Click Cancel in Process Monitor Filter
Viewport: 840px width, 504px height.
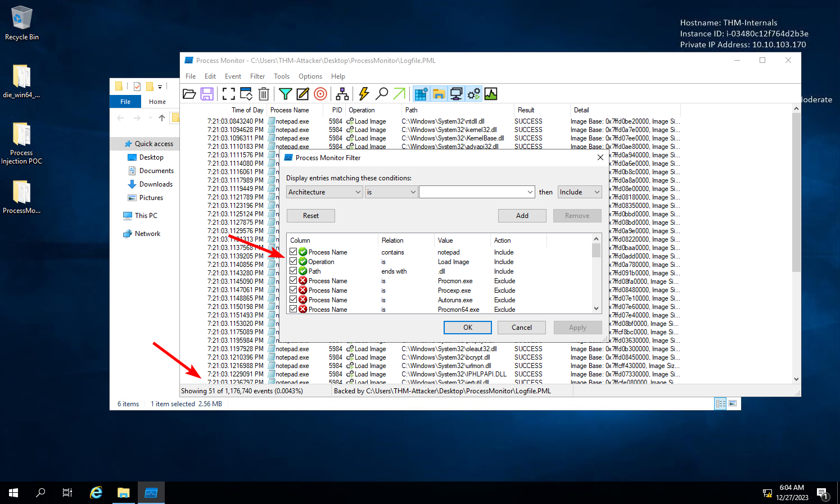(x=522, y=328)
